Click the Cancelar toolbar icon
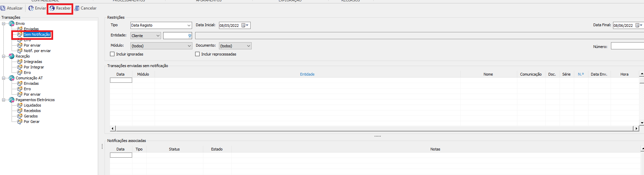 [77, 8]
